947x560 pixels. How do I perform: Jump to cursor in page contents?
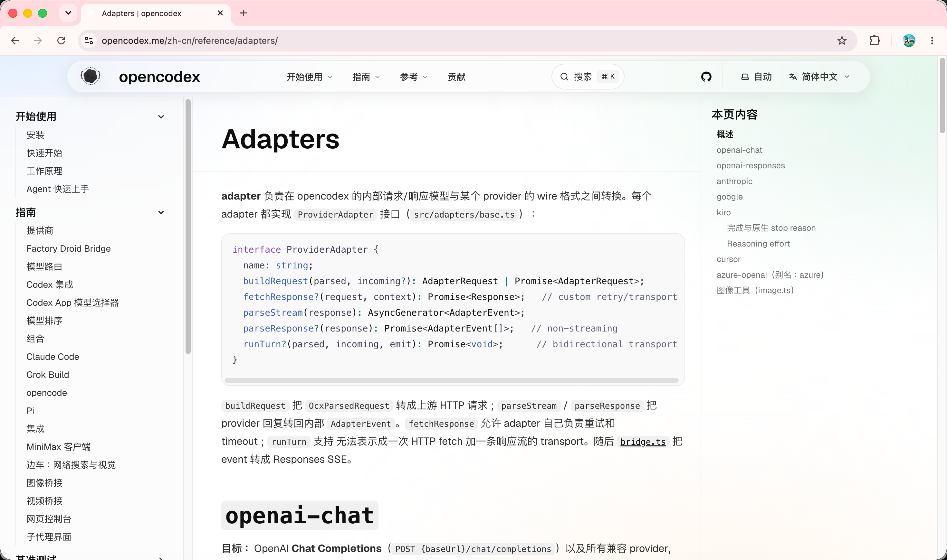[728, 259]
